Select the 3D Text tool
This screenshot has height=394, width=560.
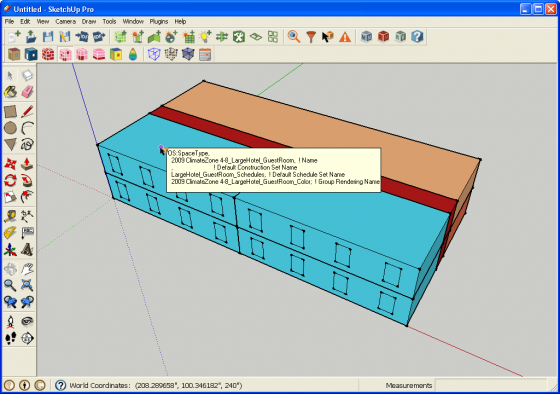pyautogui.click(x=28, y=250)
